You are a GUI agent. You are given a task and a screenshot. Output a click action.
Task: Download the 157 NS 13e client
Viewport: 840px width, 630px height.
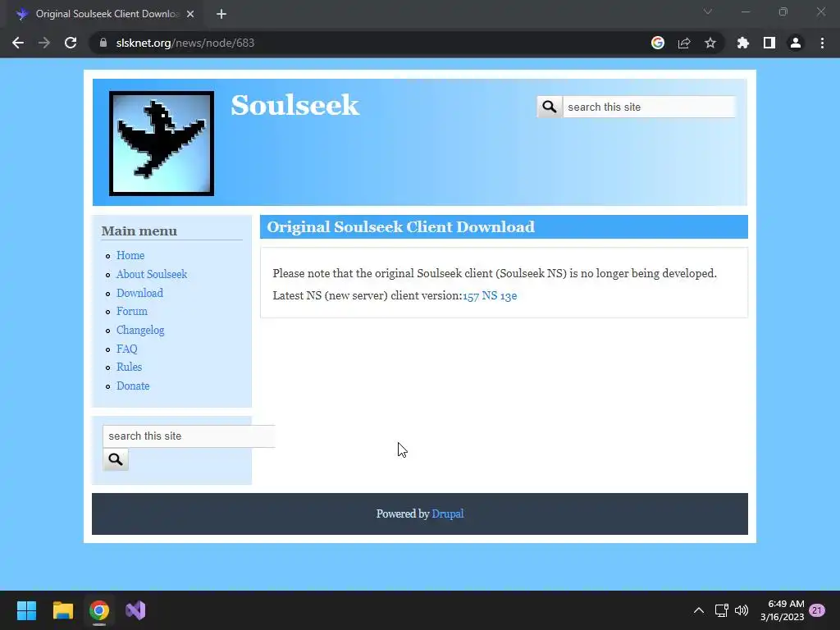[490, 295]
